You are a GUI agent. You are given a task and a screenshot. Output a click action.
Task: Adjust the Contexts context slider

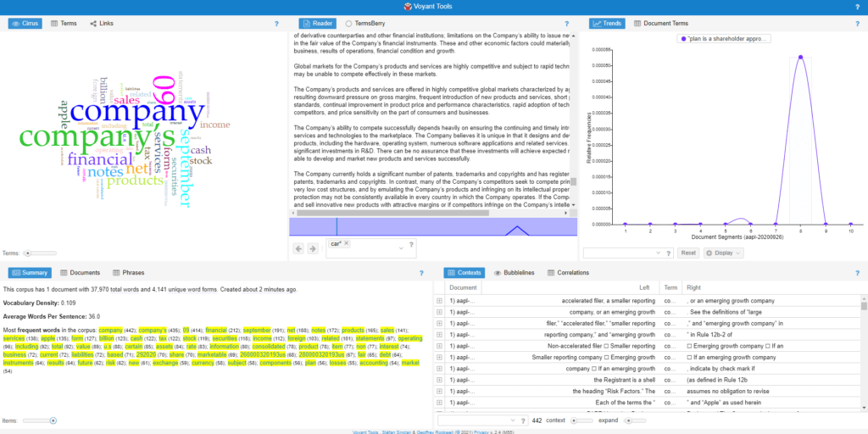point(581,420)
